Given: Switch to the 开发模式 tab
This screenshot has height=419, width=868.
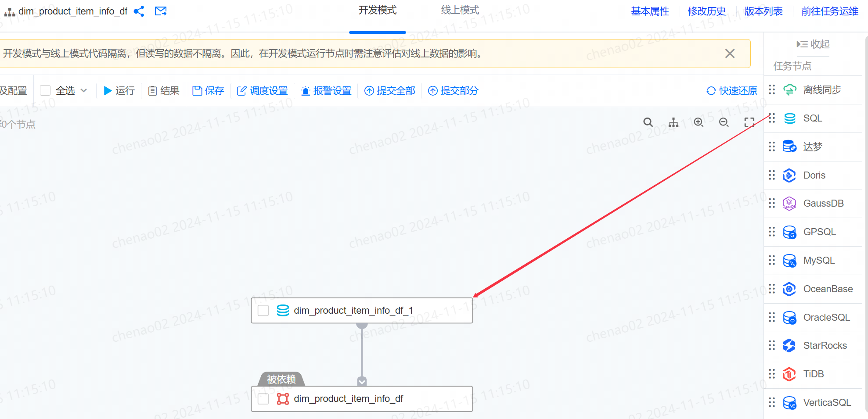Looking at the screenshot, I should pos(377,11).
